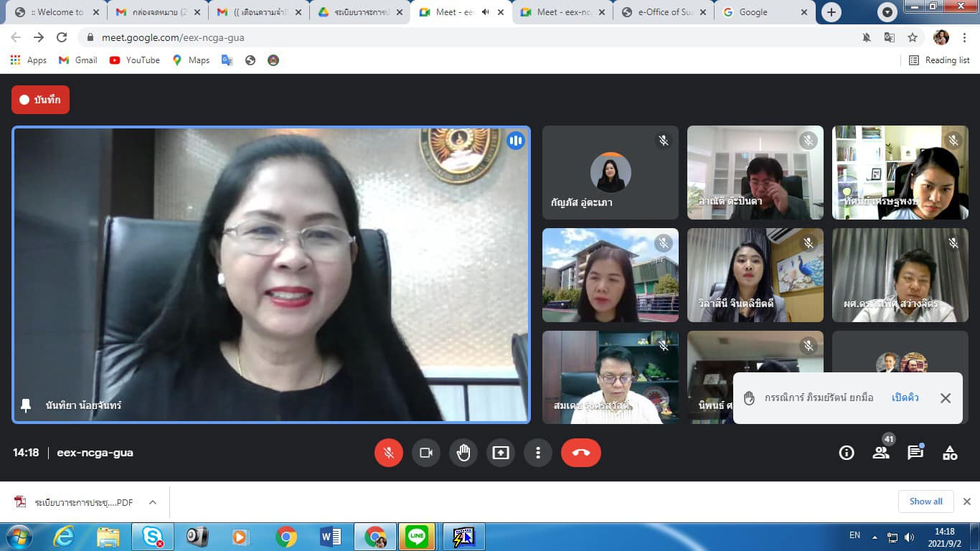Viewport: 980px width, 551px height.
Task: Click the red leave call button
Action: click(x=580, y=453)
